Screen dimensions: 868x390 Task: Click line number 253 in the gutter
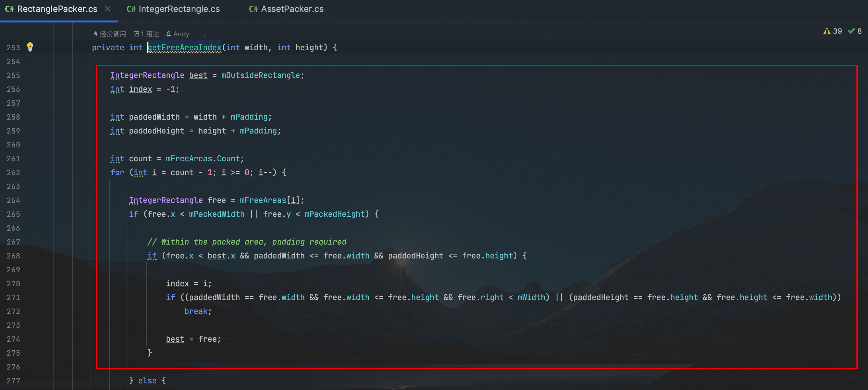point(14,48)
